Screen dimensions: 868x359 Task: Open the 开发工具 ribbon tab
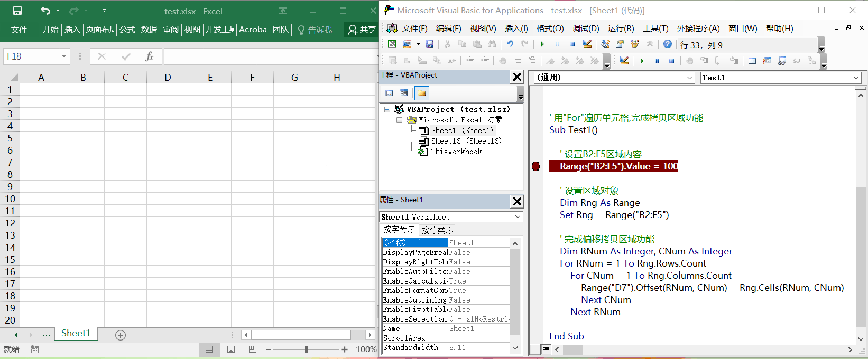pyautogui.click(x=220, y=30)
